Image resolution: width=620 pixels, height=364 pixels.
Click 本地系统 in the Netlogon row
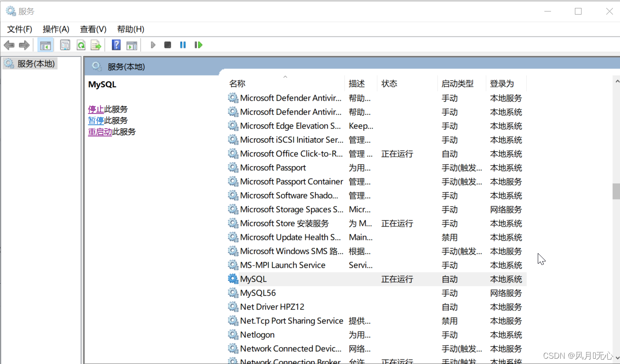coord(506,334)
